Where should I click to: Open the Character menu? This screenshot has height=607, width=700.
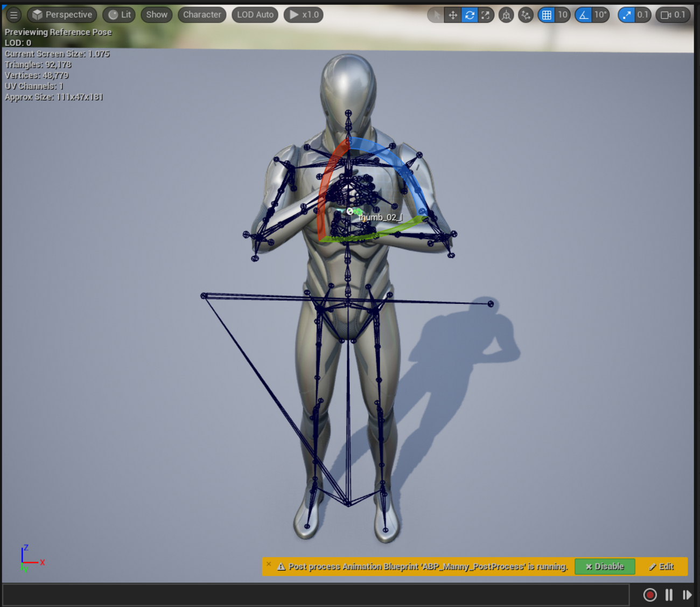[202, 15]
